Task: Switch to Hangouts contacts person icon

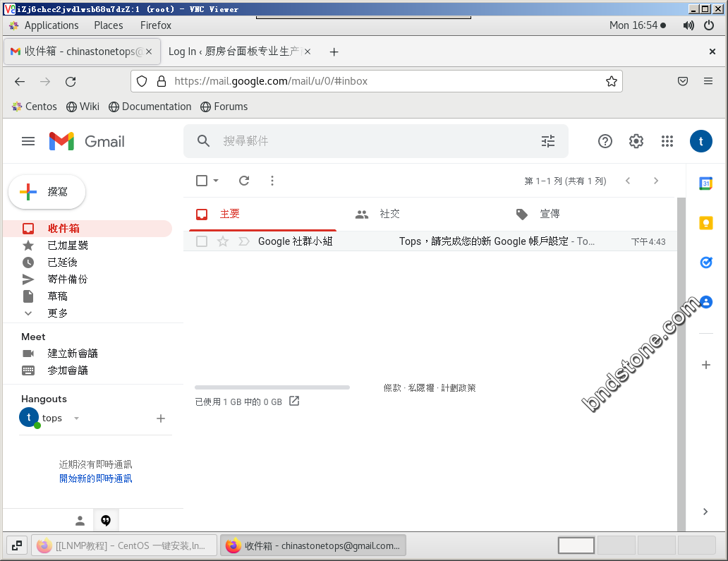Action: click(80, 521)
